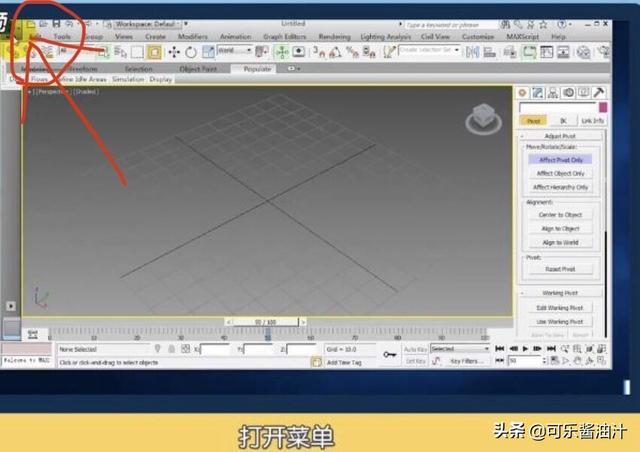Click the Set Keys large key icon
640x452 pixels.
pyautogui.click(x=390, y=355)
